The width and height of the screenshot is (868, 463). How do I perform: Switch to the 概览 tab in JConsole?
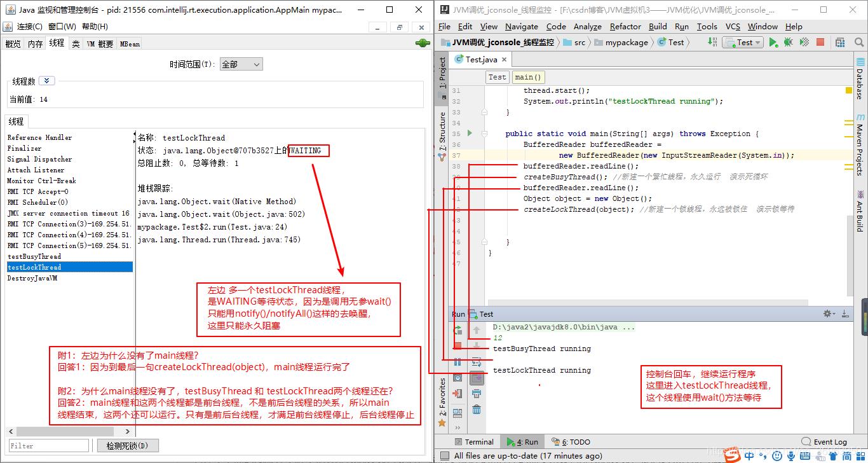click(x=13, y=44)
